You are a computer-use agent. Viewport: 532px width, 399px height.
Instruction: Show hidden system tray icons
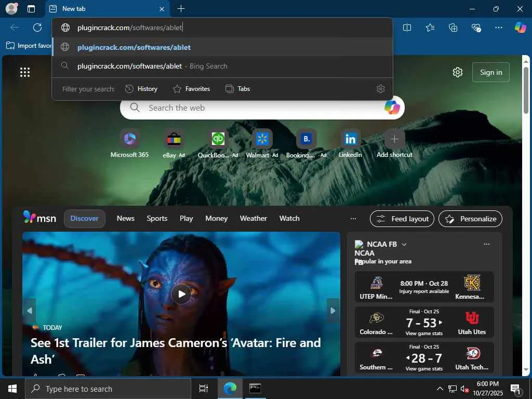(440, 389)
